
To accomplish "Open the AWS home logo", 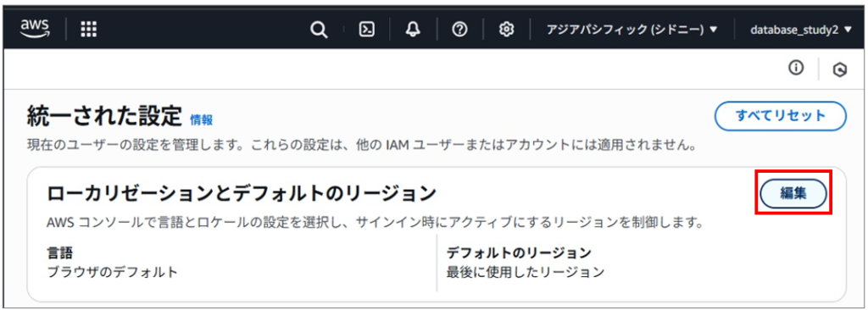I will coord(36,28).
